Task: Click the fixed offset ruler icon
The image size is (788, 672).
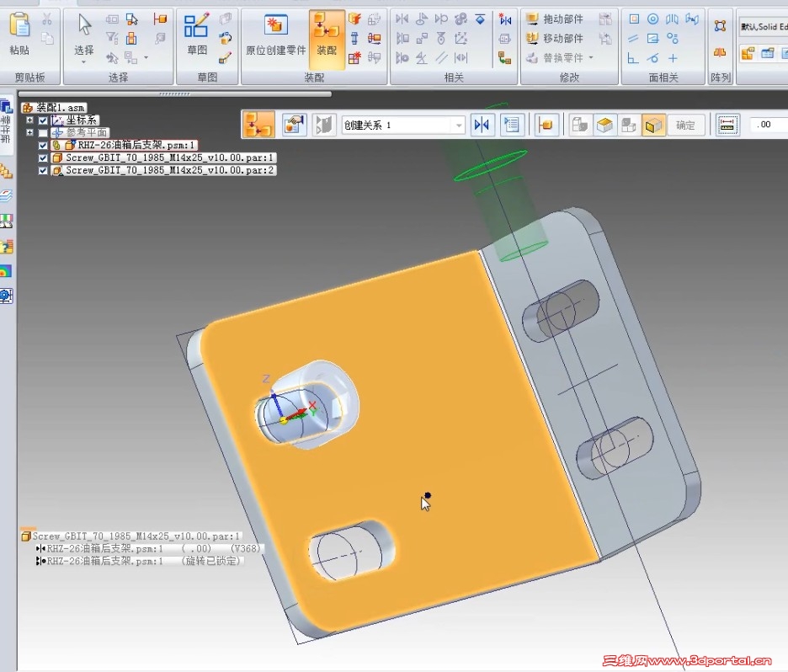Action: point(727,125)
